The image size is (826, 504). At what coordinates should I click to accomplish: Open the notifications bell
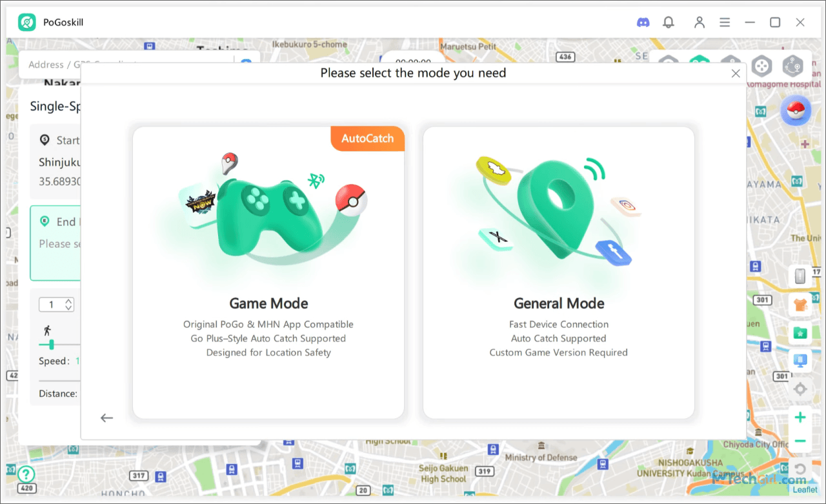click(x=669, y=22)
